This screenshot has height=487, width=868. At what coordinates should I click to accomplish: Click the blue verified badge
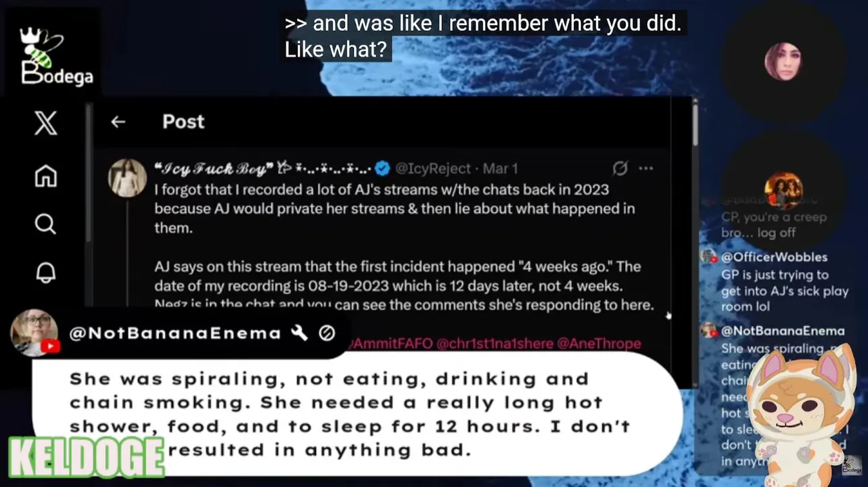382,168
